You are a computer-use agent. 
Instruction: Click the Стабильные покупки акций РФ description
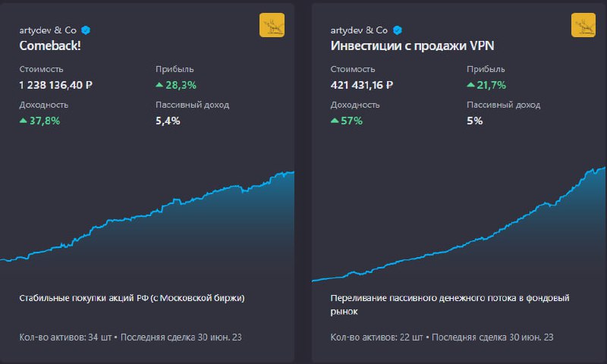point(131,298)
